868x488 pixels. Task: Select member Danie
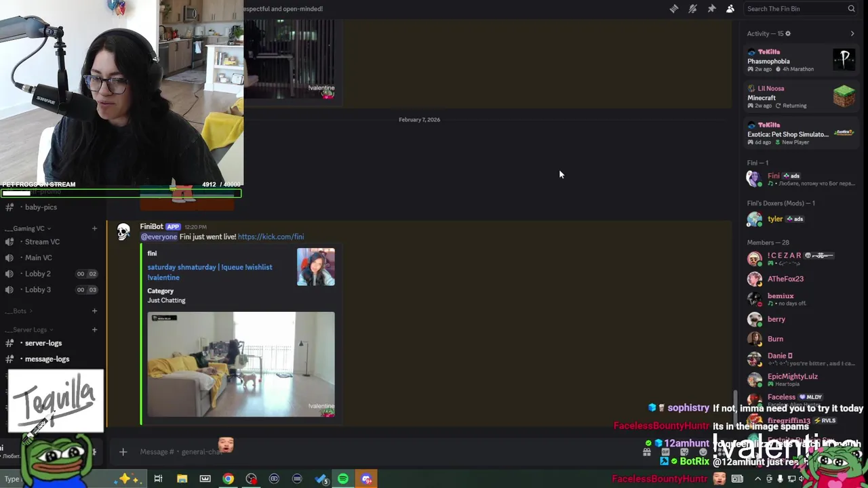coord(800,359)
